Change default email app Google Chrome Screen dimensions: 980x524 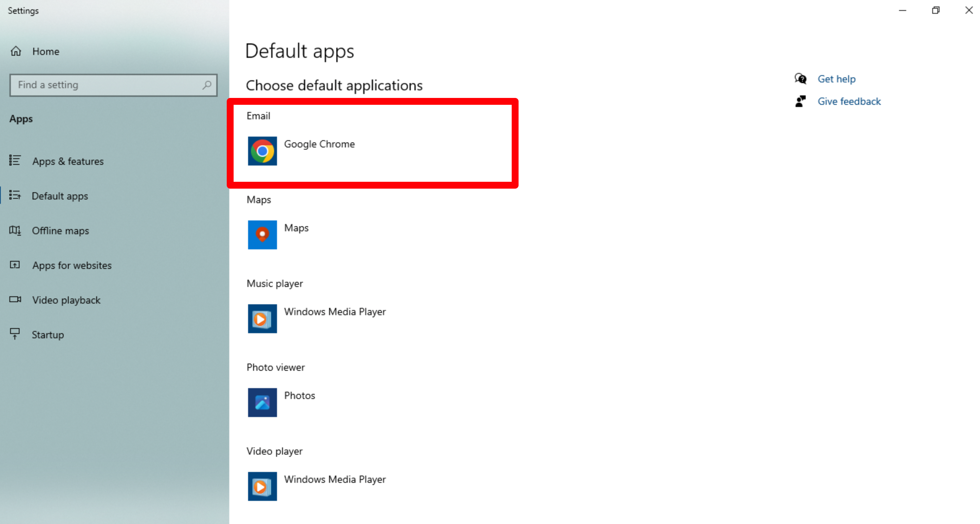320,144
